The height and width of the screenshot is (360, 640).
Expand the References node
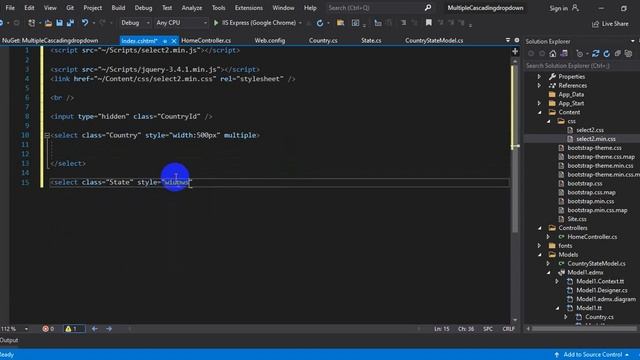[x=539, y=85]
